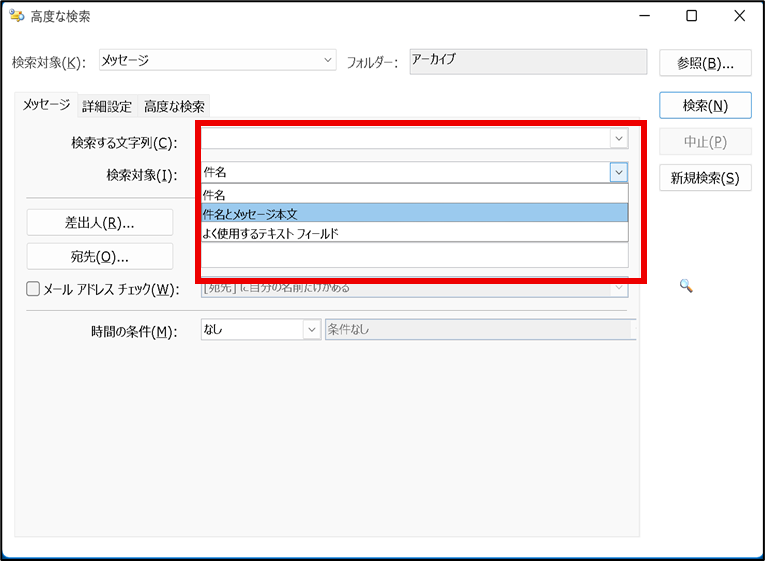Click the 検索(N) button

tap(705, 105)
